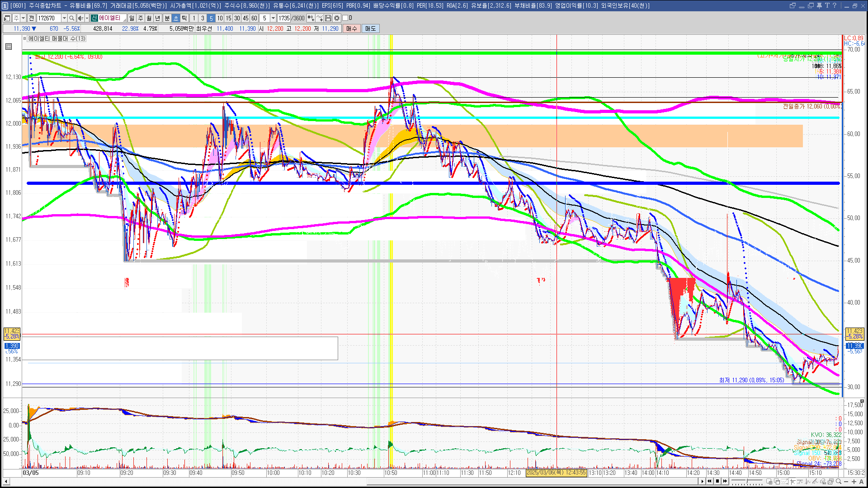Open the stock code 172670 dropdown
The width and height of the screenshot is (868, 488).
pyautogui.click(x=64, y=18)
